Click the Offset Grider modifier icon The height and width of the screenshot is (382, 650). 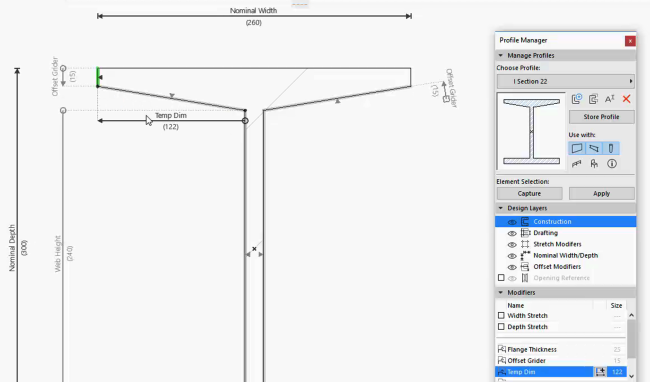pyautogui.click(x=502, y=360)
